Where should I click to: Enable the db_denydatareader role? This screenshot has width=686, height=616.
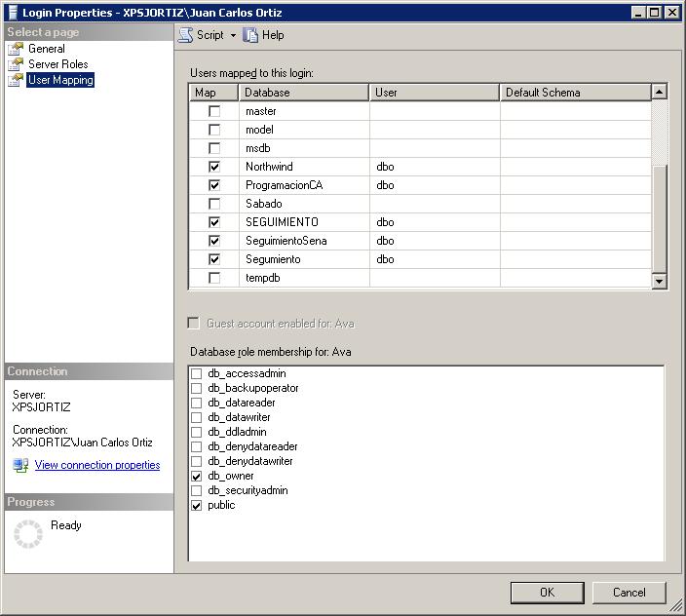pyautogui.click(x=197, y=446)
